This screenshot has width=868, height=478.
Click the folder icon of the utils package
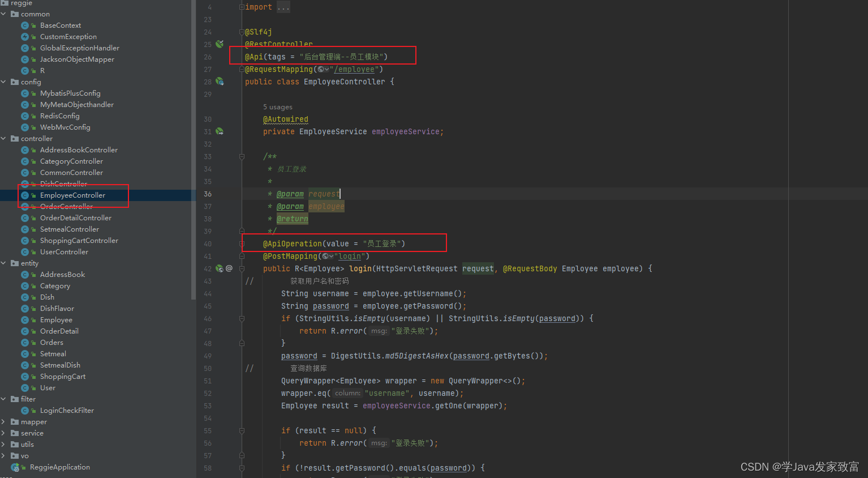point(15,445)
